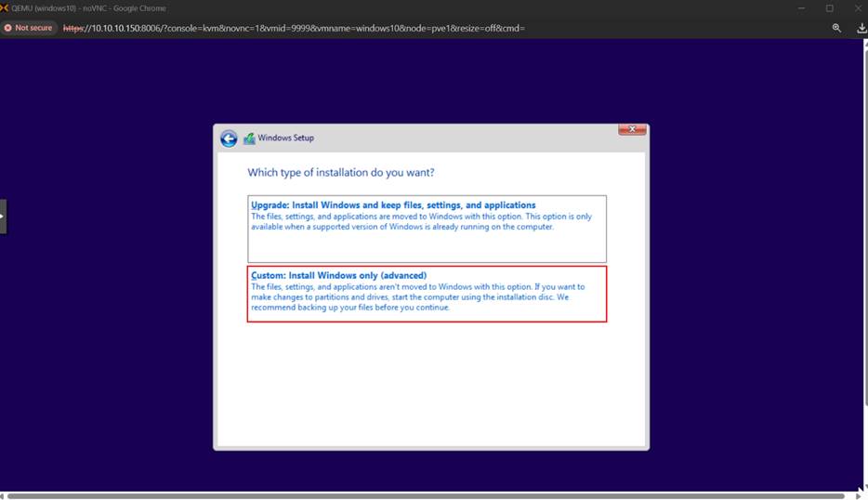This screenshot has height=500, width=868.
Task: Minimize the Chrome noVNC window
Action: click(801, 8)
